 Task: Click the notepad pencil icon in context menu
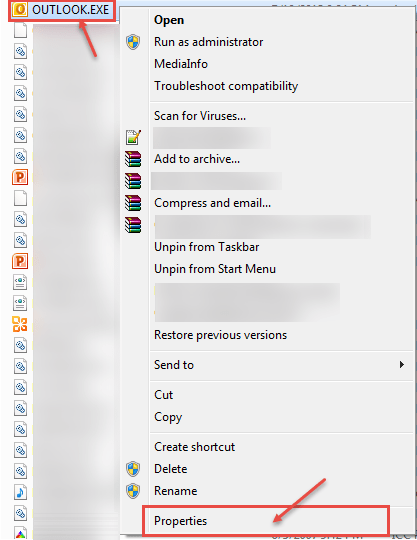point(133,137)
